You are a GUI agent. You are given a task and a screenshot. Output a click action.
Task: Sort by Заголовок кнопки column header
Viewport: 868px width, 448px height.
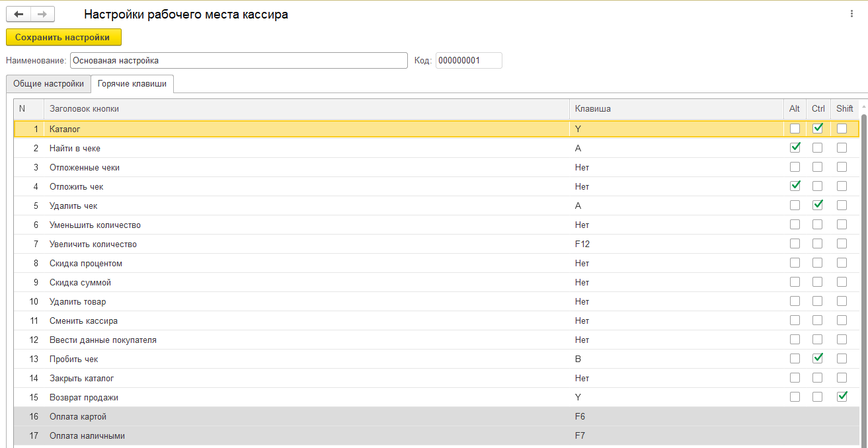click(x=84, y=109)
